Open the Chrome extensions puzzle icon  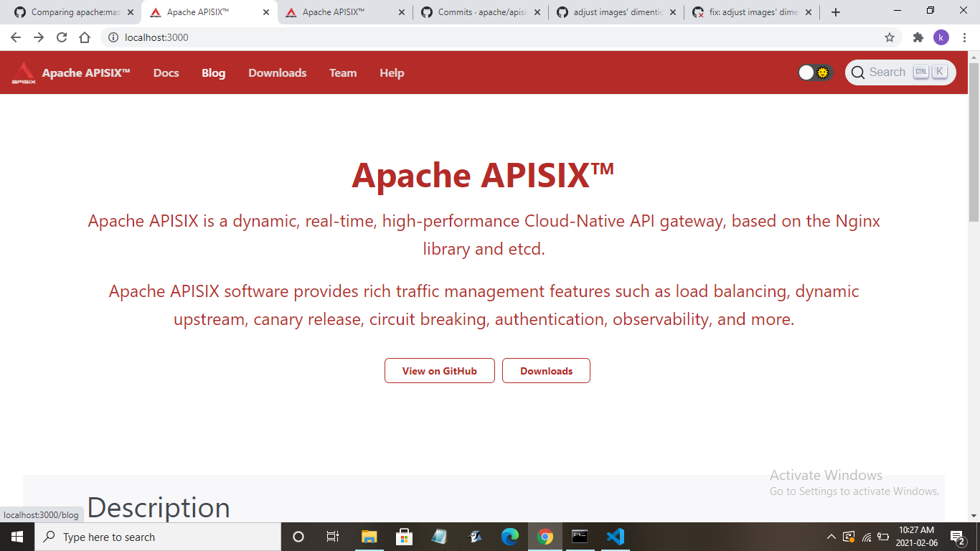pos(918,37)
